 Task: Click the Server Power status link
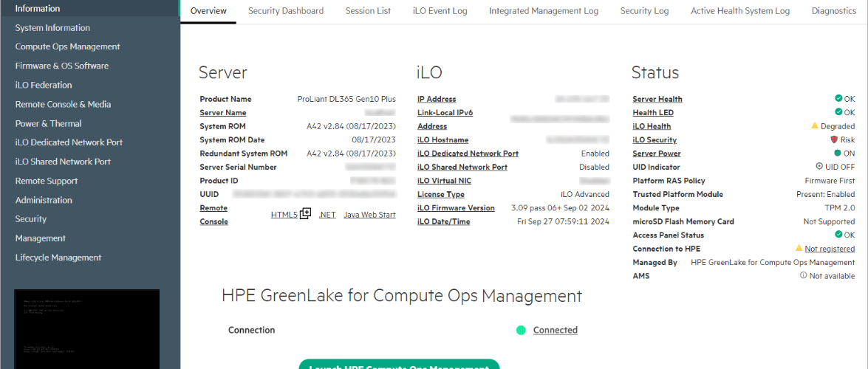point(657,154)
